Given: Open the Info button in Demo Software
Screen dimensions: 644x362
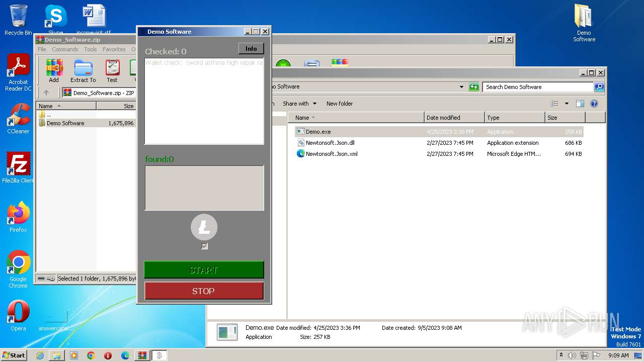Looking at the screenshot, I should pyautogui.click(x=251, y=49).
